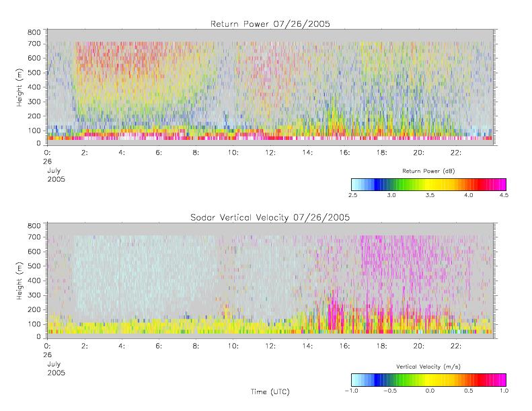Click the 0 height tick on Return Power chart
Screen dimensions: 532x411
click(x=38, y=143)
